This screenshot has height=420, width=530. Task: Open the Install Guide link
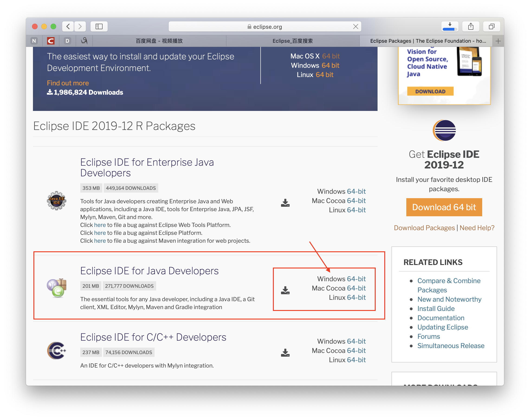coord(436,309)
